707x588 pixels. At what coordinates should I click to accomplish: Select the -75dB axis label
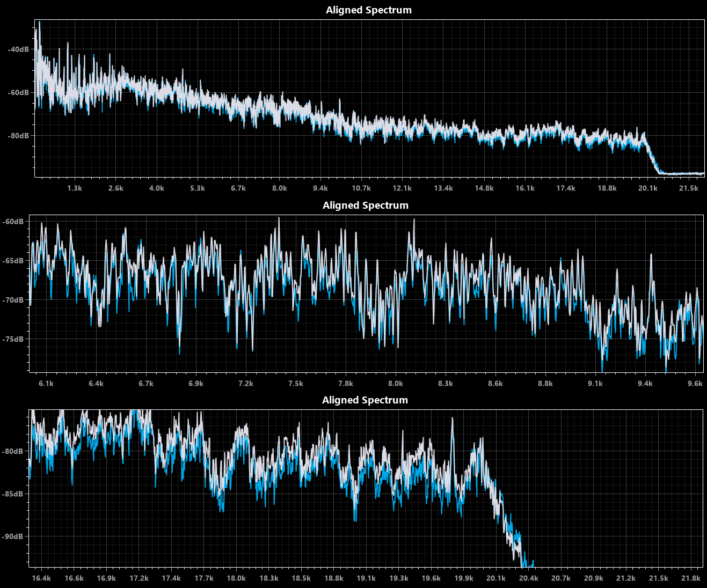(13, 339)
